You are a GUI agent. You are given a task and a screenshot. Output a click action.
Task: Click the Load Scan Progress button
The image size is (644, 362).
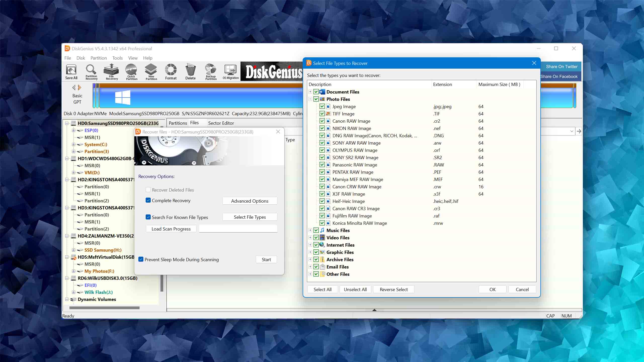[x=171, y=229]
